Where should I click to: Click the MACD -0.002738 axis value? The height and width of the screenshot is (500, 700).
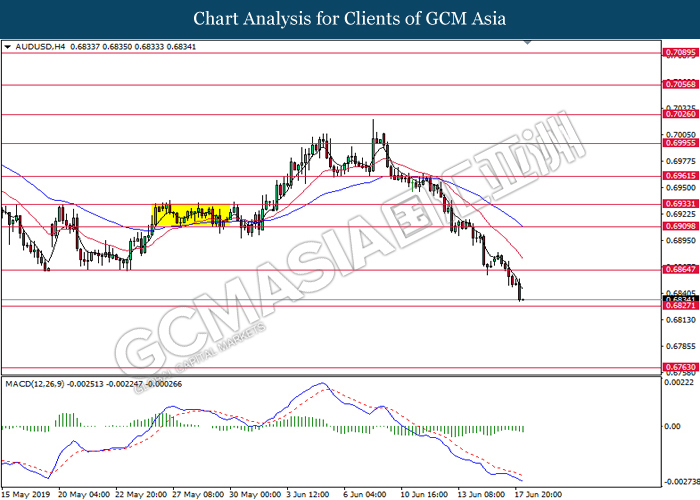click(681, 482)
